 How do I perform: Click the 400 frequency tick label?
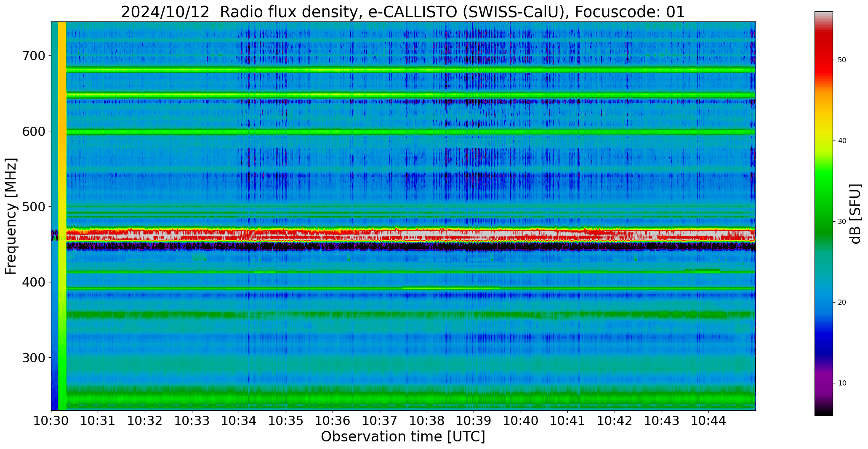(x=34, y=282)
